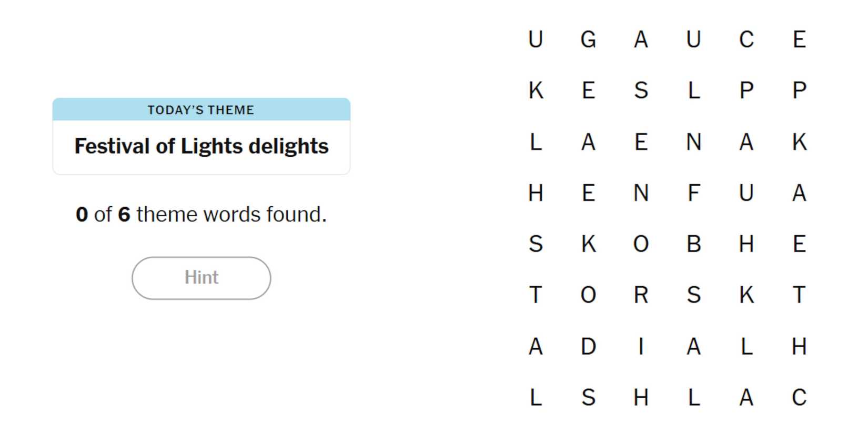This screenshot has width=868, height=434.
Task: Select the H between S and L
Action: tap(641, 398)
